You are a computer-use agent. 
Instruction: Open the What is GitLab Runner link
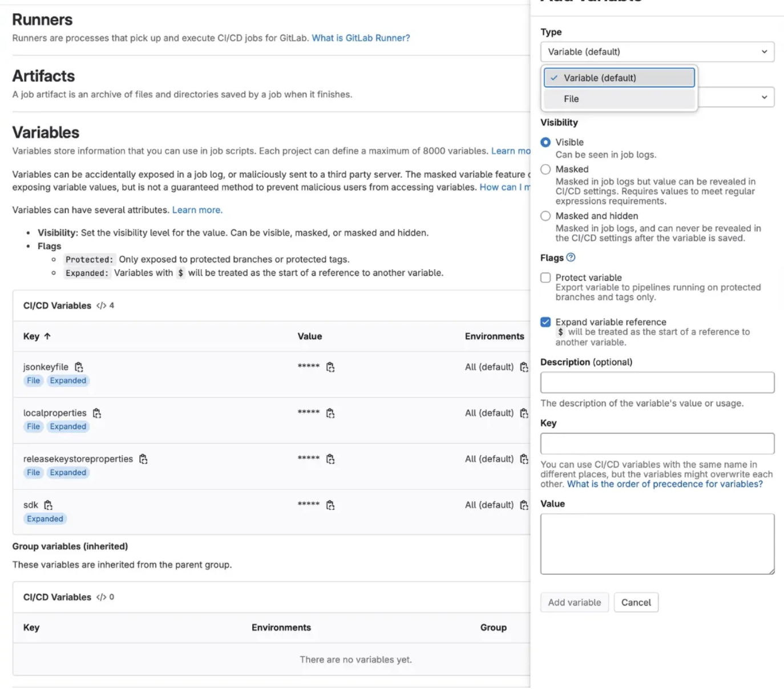coord(361,38)
